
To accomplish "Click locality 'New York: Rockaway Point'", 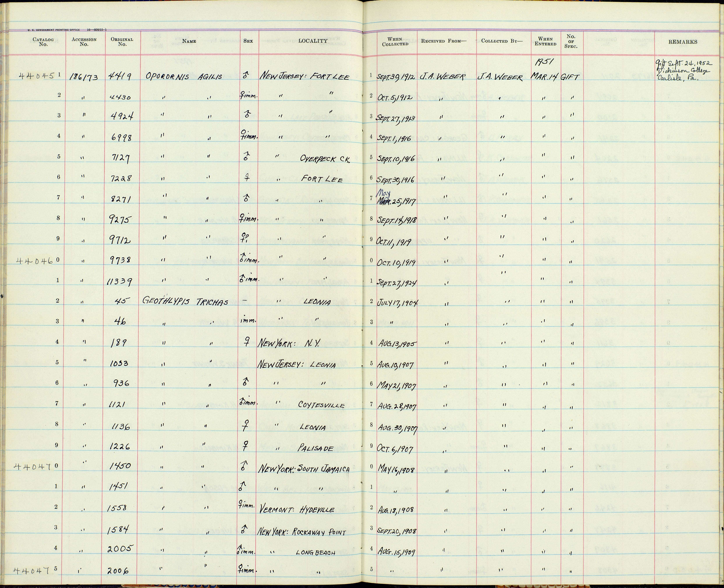I will pos(302,532).
